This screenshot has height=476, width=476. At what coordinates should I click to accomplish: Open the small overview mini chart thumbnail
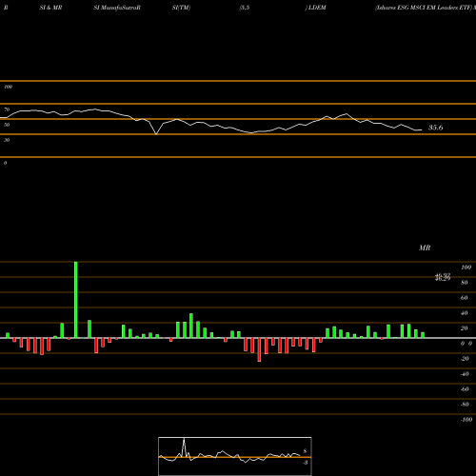[235, 456]
